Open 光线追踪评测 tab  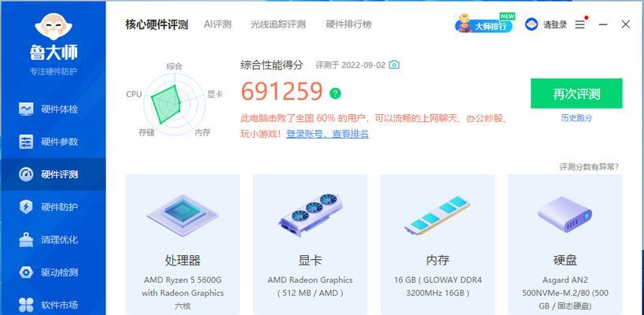(x=278, y=24)
